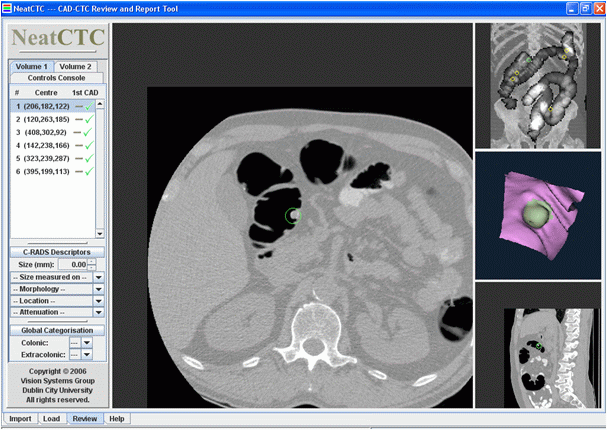Switch to the Volume 1 tab
This screenshot has width=607, height=430.
coord(32,67)
